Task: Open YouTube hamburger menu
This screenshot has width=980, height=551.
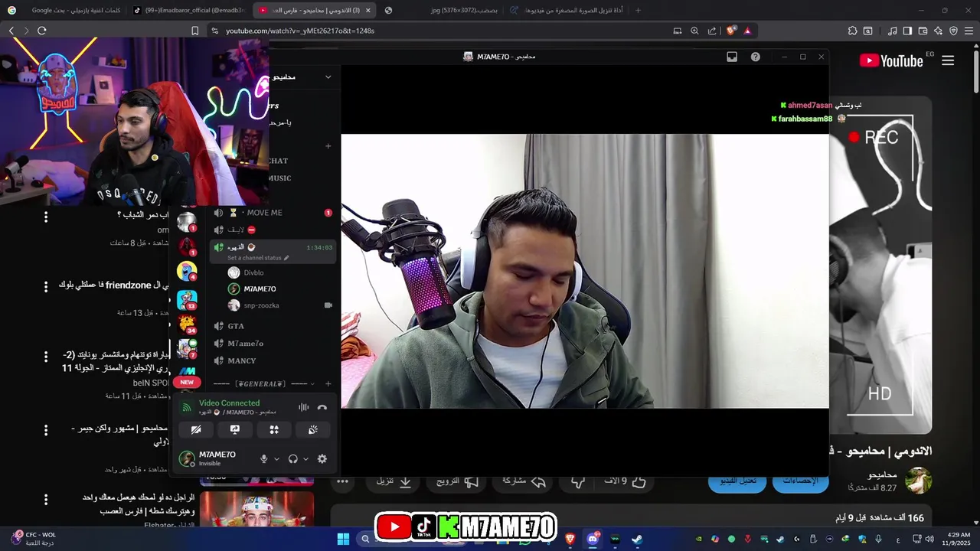Action: click(948, 60)
